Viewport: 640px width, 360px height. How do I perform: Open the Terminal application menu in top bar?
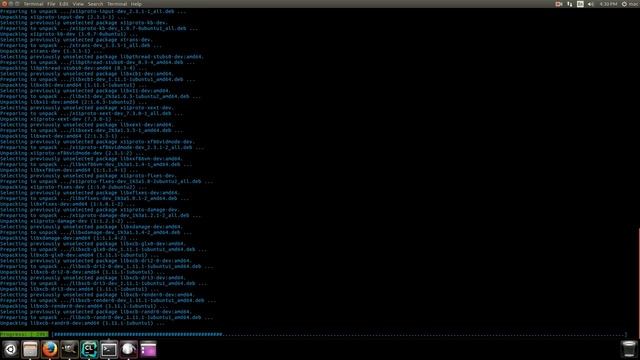pyautogui.click(x=33, y=4)
